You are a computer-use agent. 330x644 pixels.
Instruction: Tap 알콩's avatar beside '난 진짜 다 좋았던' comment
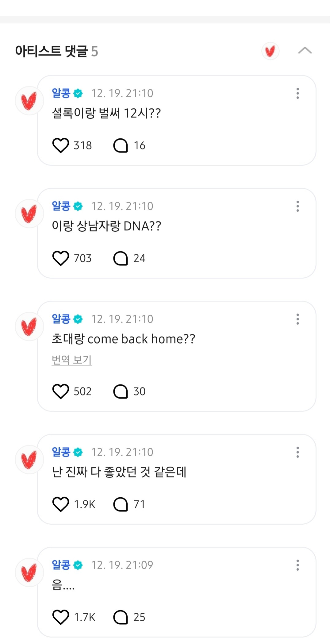(x=29, y=460)
